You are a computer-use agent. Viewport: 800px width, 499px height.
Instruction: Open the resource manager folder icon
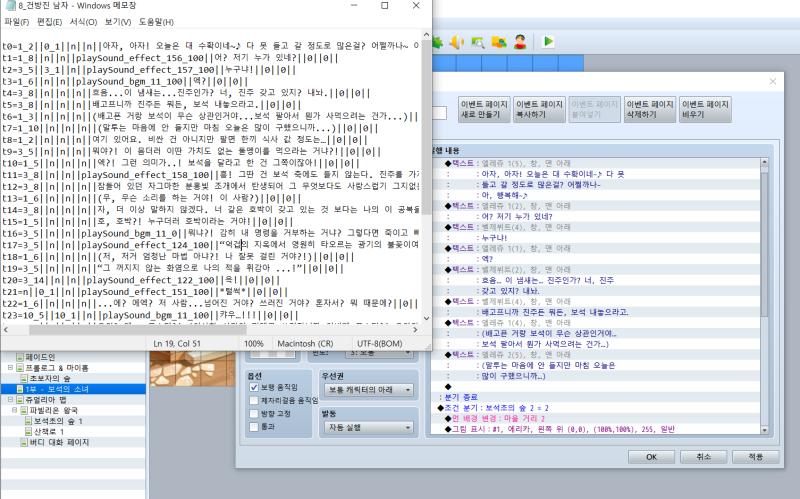point(499,42)
